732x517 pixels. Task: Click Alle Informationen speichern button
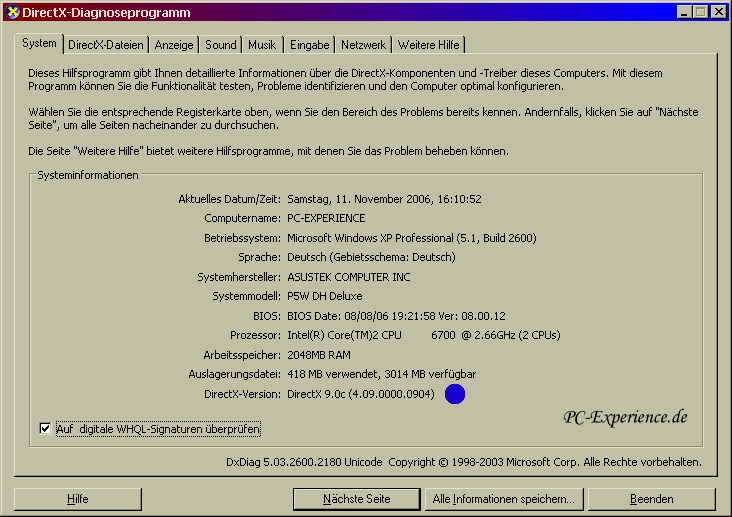[504, 499]
